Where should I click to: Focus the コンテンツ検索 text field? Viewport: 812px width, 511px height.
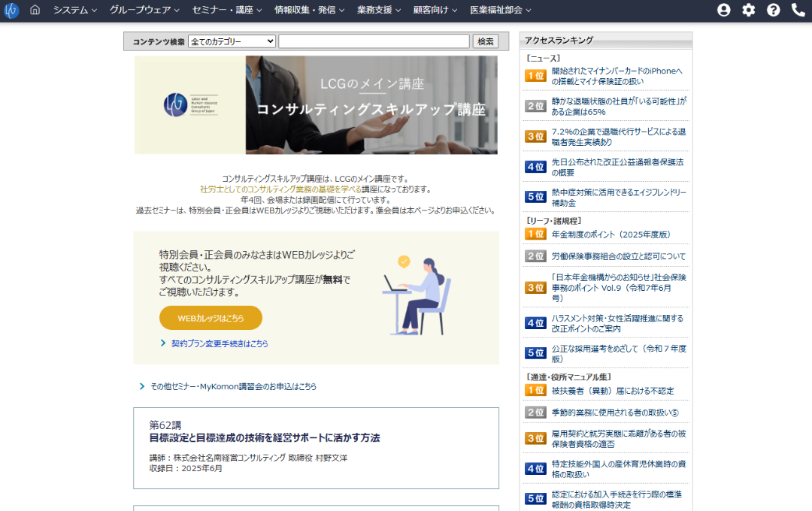point(374,41)
